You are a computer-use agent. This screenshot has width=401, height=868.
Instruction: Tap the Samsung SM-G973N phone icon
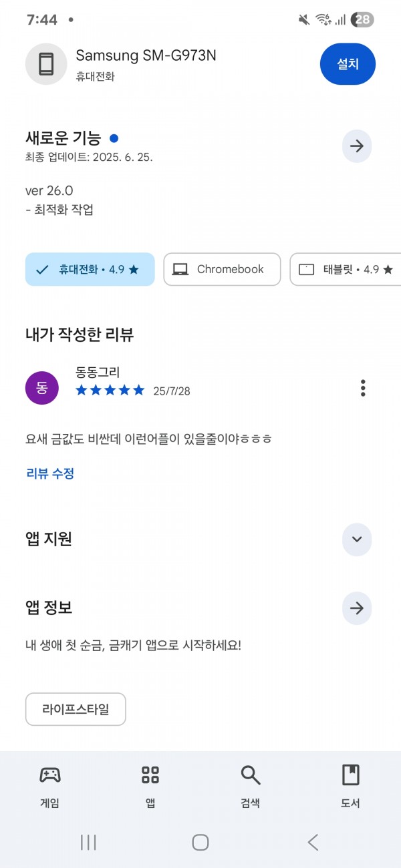(x=46, y=64)
